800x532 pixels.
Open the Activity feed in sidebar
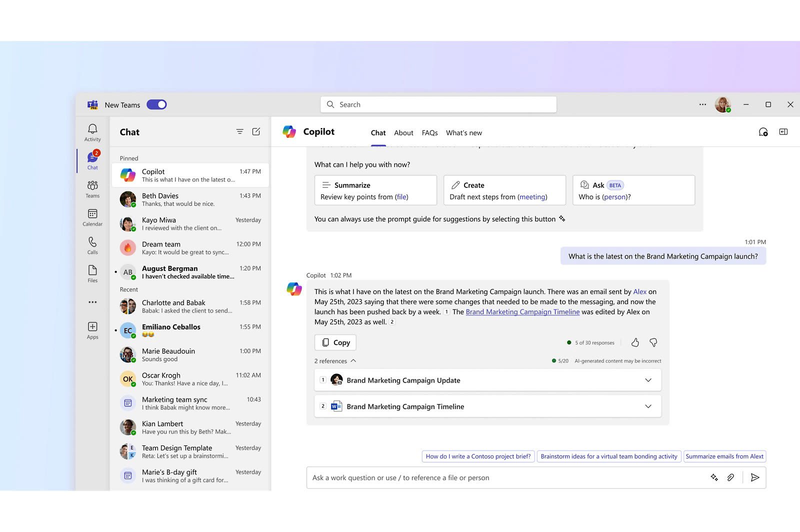[x=92, y=132]
